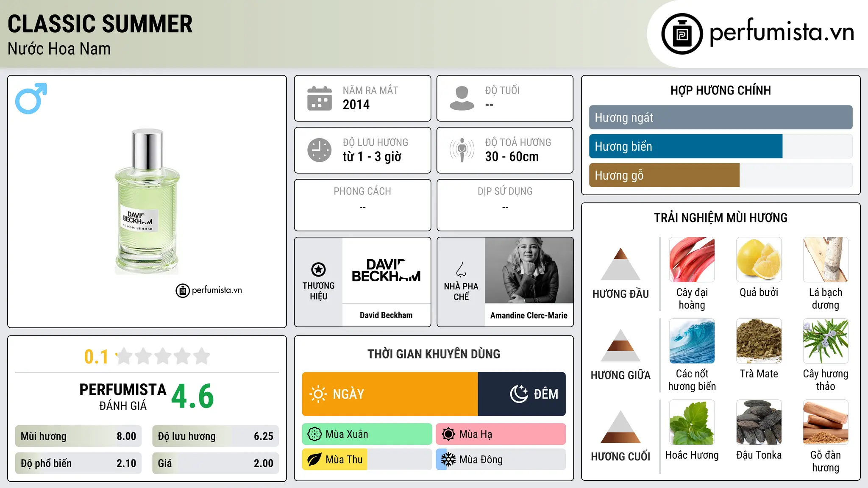Select the Gỗ đàn hương note image
The width and height of the screenshot is (868, 488).
click(x=826, y=422)
